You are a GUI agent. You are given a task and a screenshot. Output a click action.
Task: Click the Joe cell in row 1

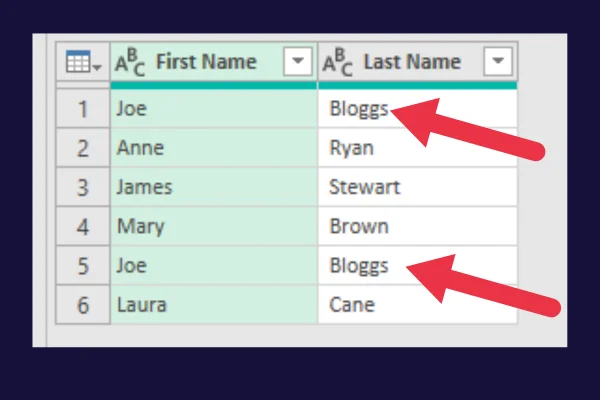pos(214,109)
